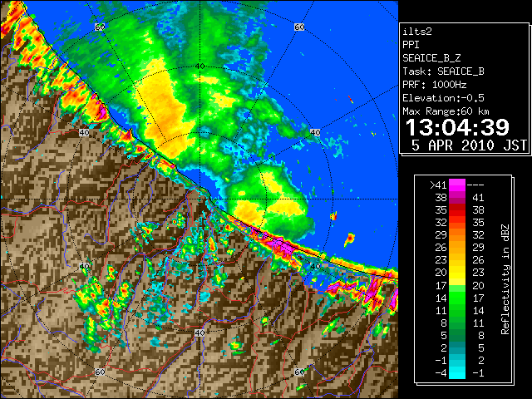
Task: Click the ">41" legend label
Action: [438, 185]
